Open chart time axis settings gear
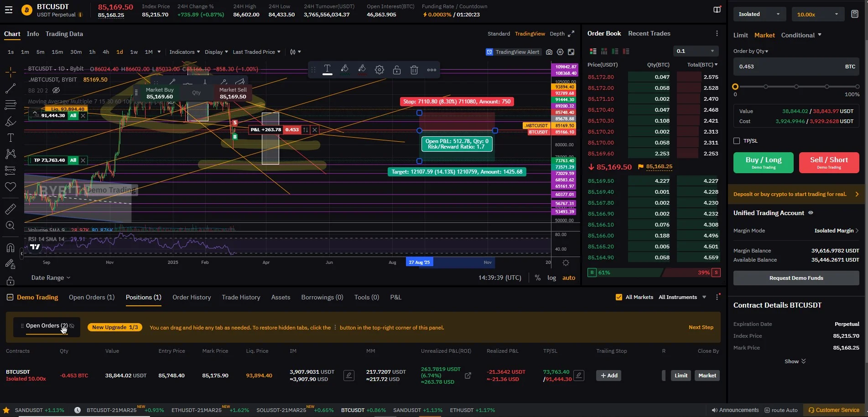 [566, 263]
